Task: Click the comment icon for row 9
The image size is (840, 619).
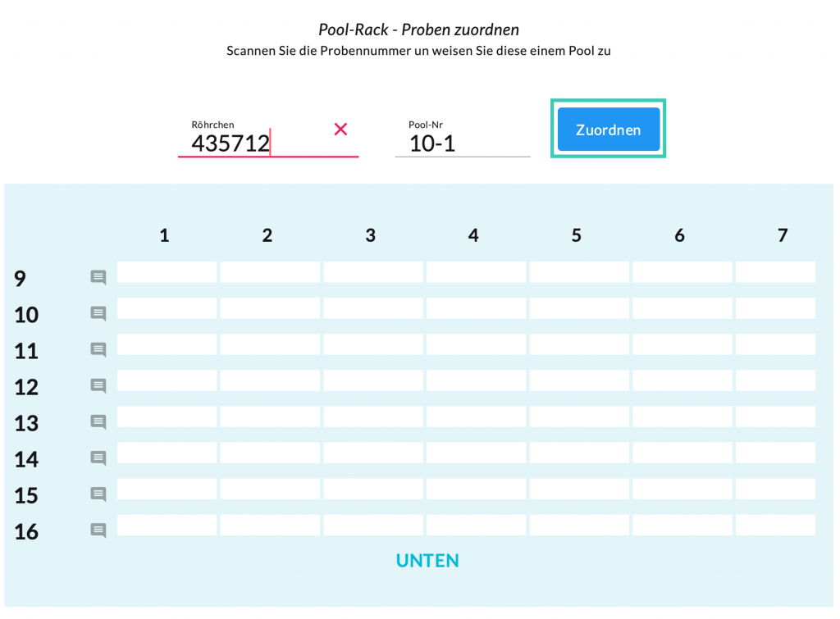Action: pyautogui.click(x=98, y=278)
